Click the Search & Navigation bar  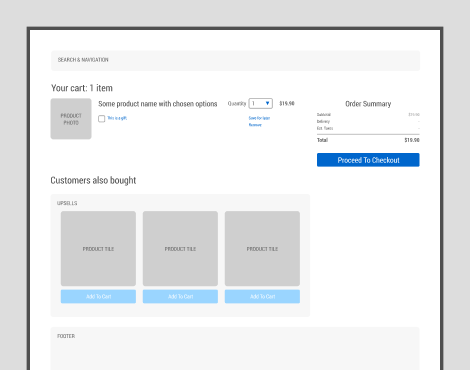pos(235,60)
